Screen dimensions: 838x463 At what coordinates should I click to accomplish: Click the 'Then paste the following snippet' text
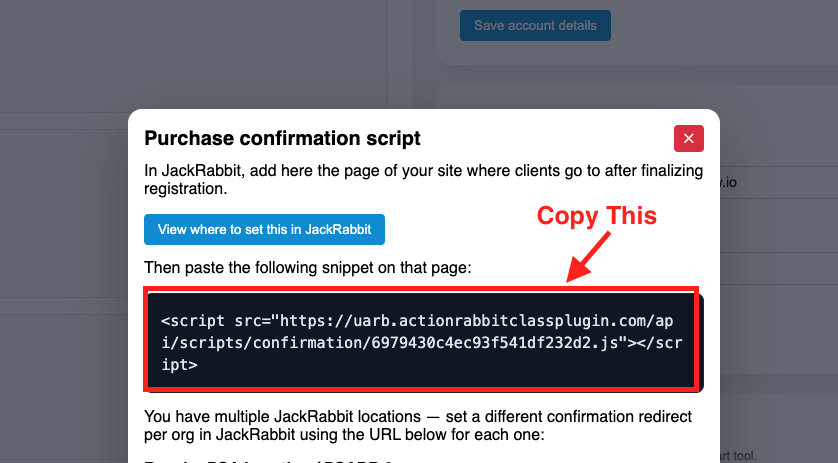coord(308,267)
